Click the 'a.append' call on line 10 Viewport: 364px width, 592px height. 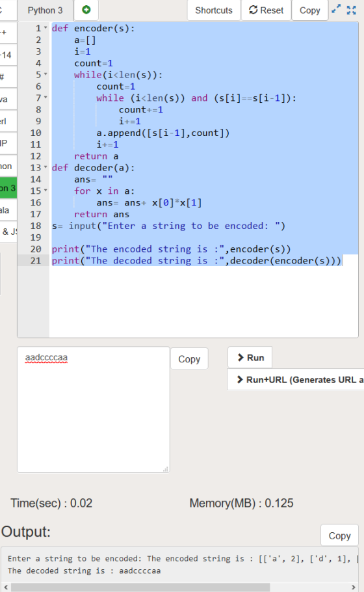162,133
